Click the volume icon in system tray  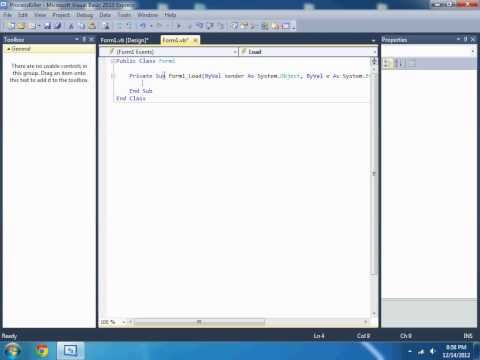click(x=432, y=351)
